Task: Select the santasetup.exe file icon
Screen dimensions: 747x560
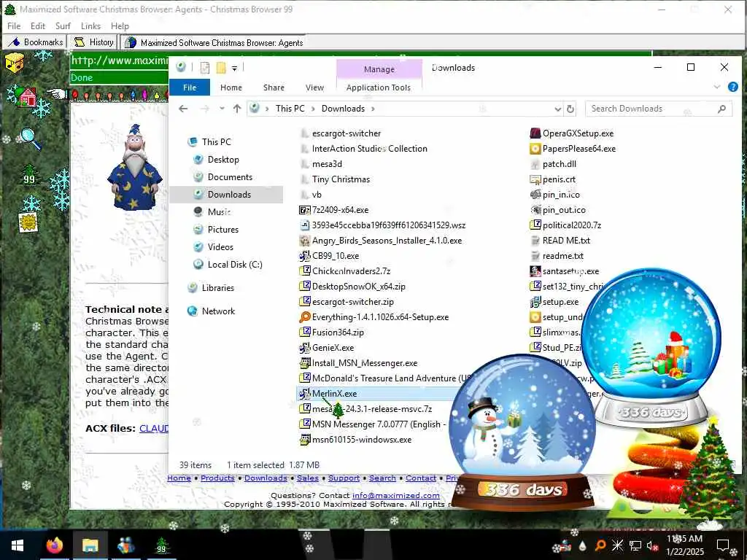Action: click(535, 271)
